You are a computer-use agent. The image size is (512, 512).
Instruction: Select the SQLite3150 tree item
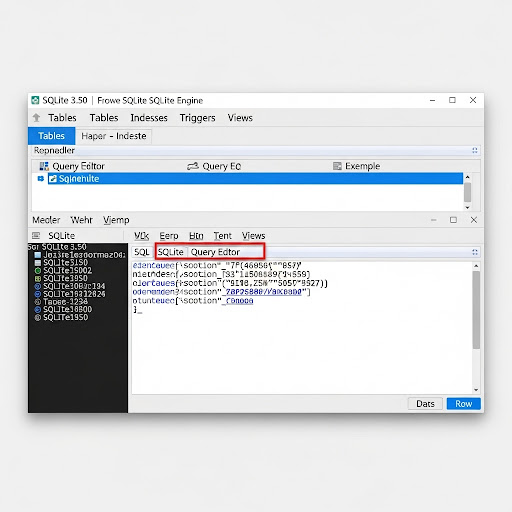pyautogui.click(x=65, y=263)
